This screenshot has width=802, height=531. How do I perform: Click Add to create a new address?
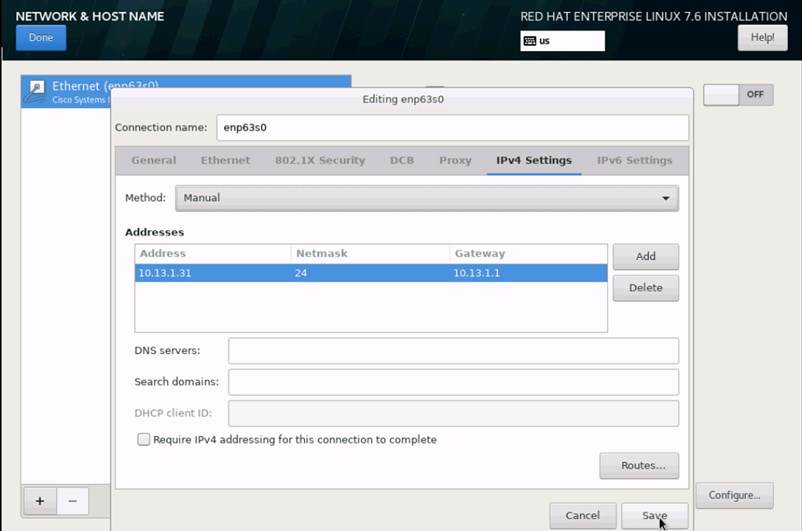point(645,256)
